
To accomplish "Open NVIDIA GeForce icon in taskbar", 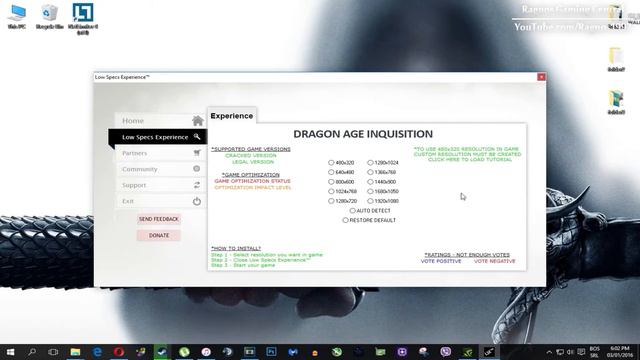I will click(467, 352).
